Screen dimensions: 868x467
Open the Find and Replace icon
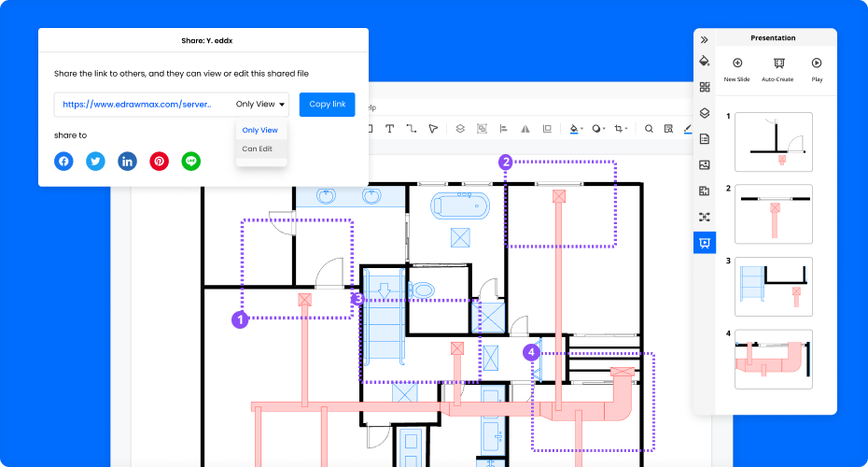point(668,129)
